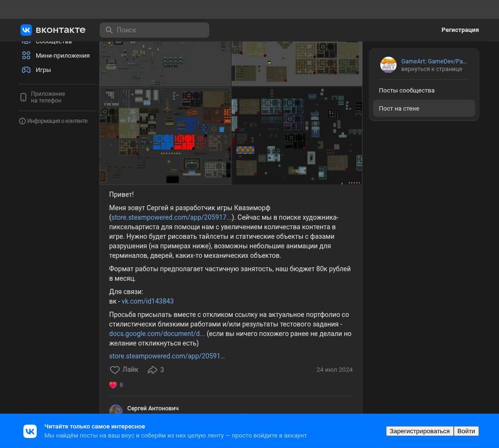Select Пост на стене tab
Image resolution: width=499 pixels, height=448 pixels.
[424, 108]
